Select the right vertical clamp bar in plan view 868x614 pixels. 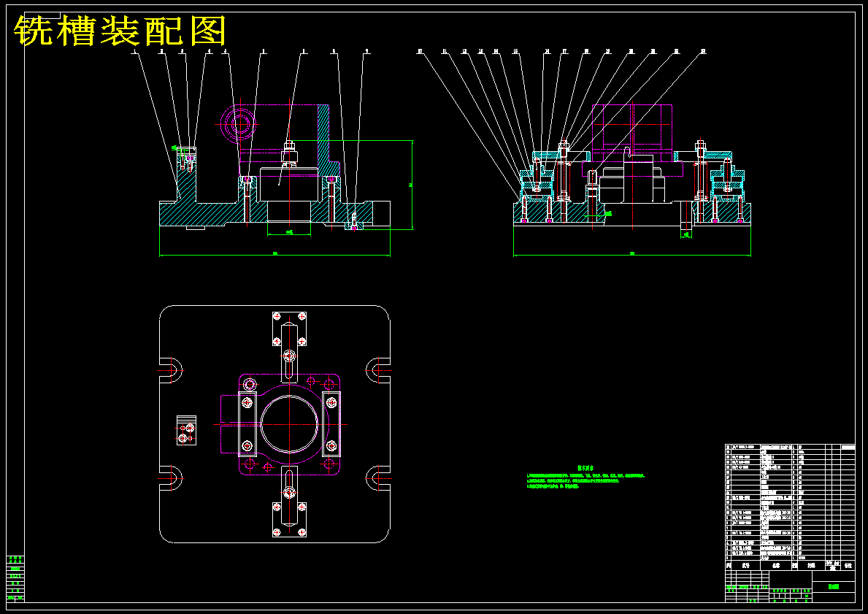pos(331,423)
